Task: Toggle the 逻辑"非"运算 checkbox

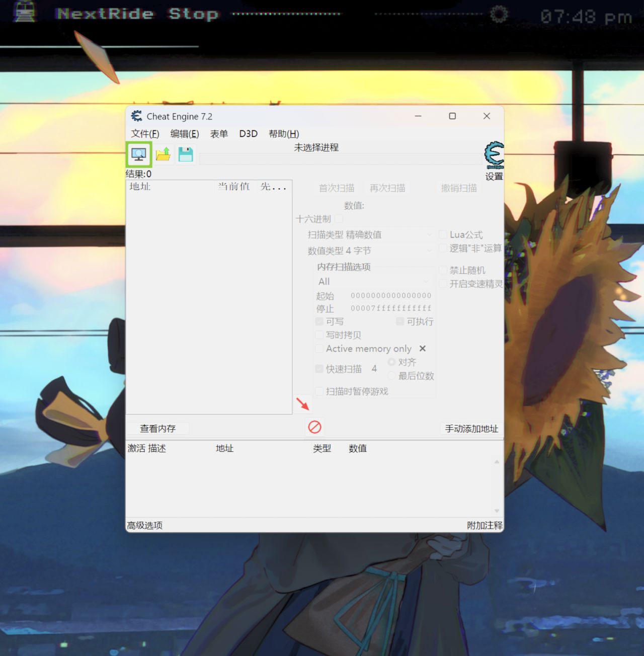Action: coord(443,248)
